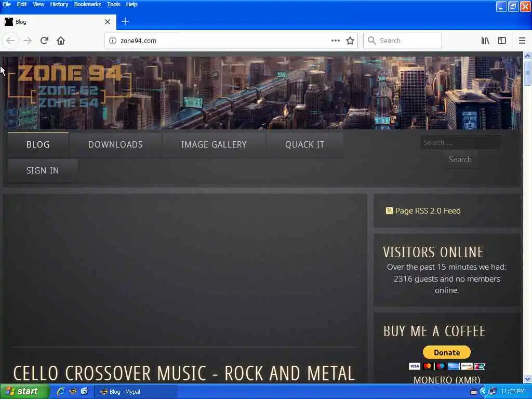Open a new tab with plus
Image resolution: width=532 pixels, height=399 pixels.
click(x=125, y=21)
